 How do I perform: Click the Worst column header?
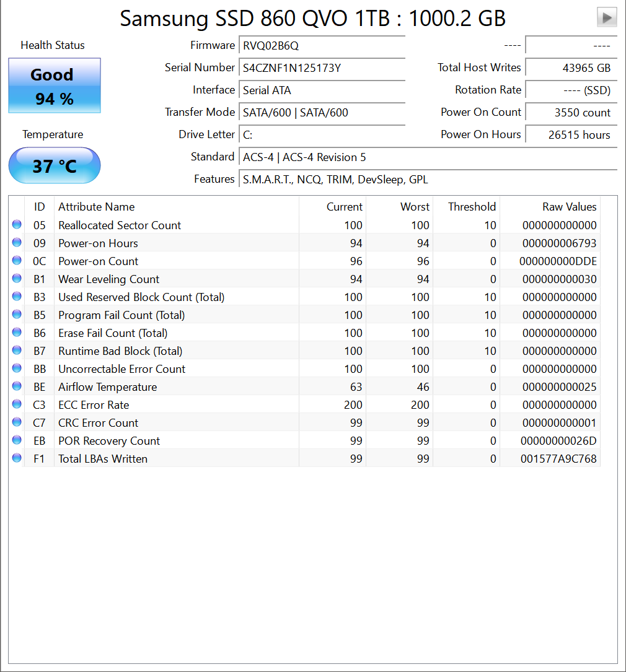pyautogui.click(x=399, y=207)
